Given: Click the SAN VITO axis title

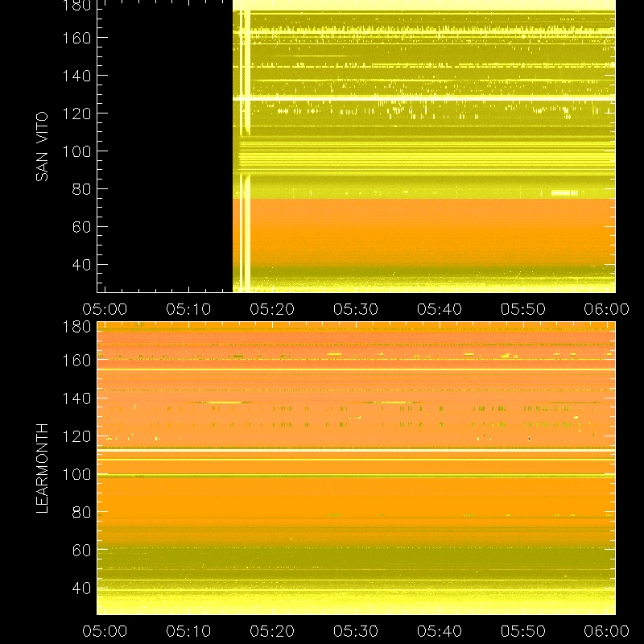Looking at the screenshot, I should click(x=42, y=147).
